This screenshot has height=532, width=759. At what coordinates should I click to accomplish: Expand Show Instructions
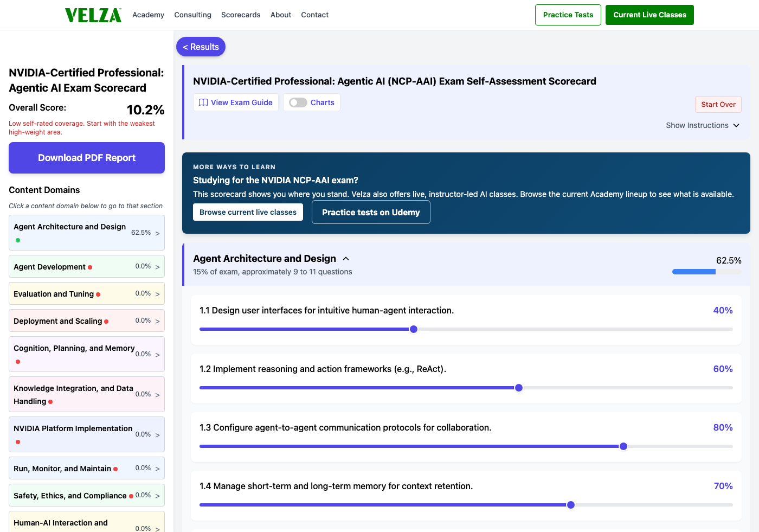coord(703,125)
